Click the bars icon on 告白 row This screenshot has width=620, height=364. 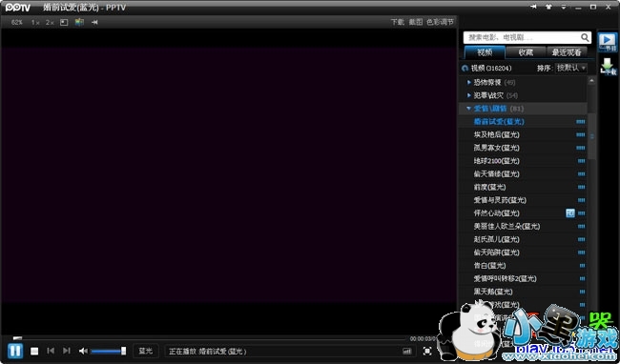582,265
